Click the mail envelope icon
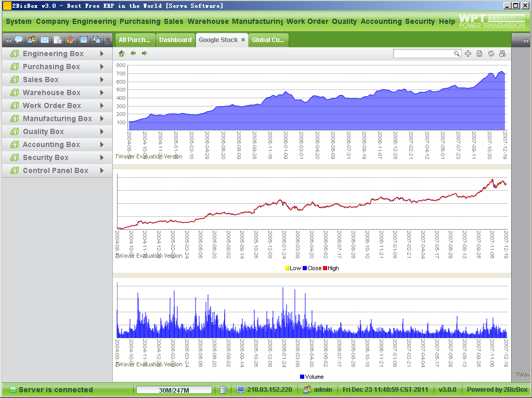The width and height of the screenshot is (532, 398). 45,40
